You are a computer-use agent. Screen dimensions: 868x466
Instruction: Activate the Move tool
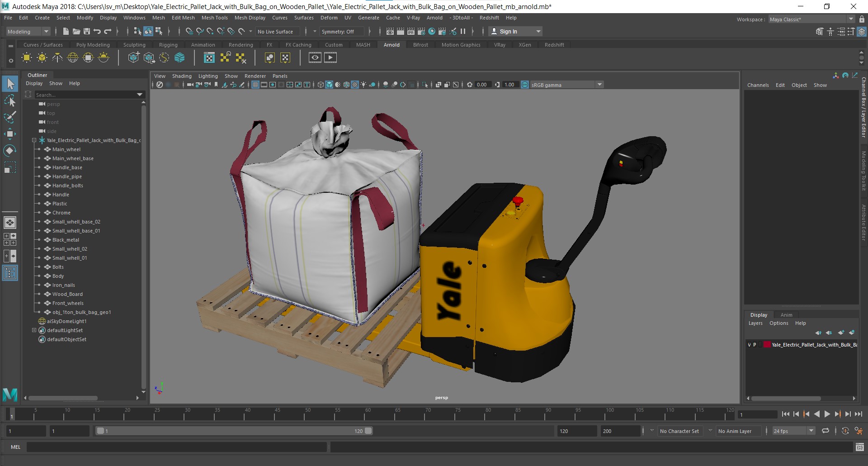pos(10,134)
